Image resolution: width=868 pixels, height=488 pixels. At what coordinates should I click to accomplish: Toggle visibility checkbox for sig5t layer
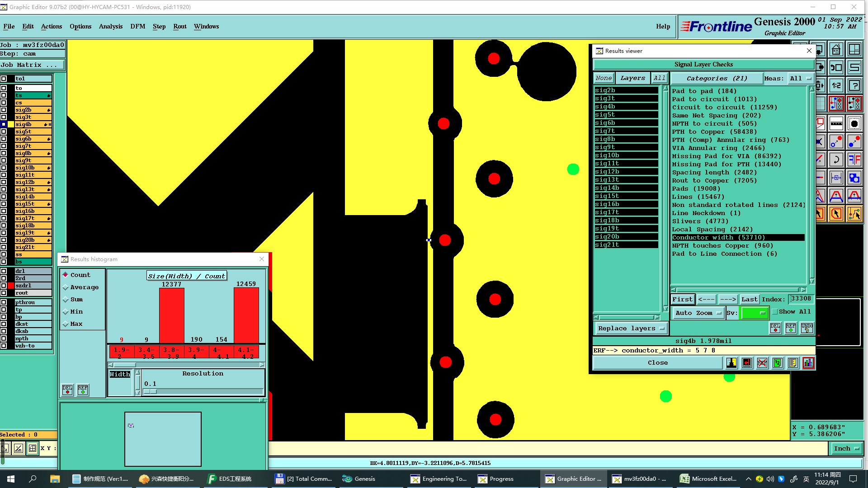tap(4, 131)
